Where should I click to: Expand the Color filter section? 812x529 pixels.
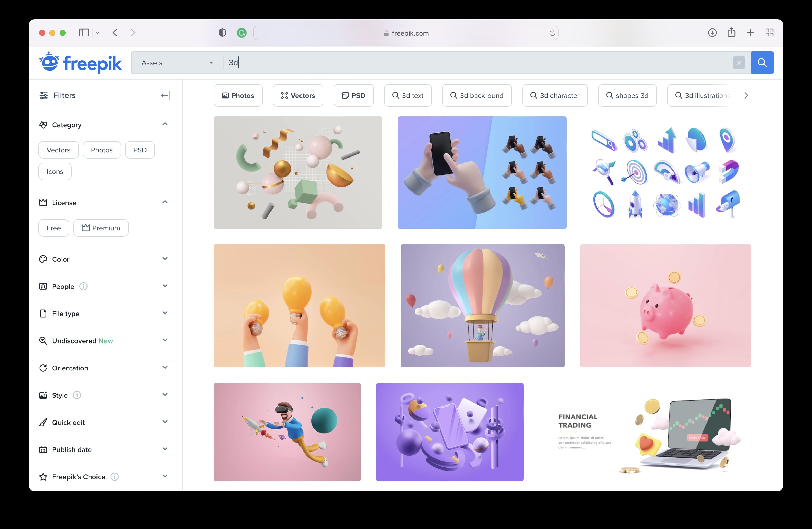pyautogui.click(x=165, y=259)
